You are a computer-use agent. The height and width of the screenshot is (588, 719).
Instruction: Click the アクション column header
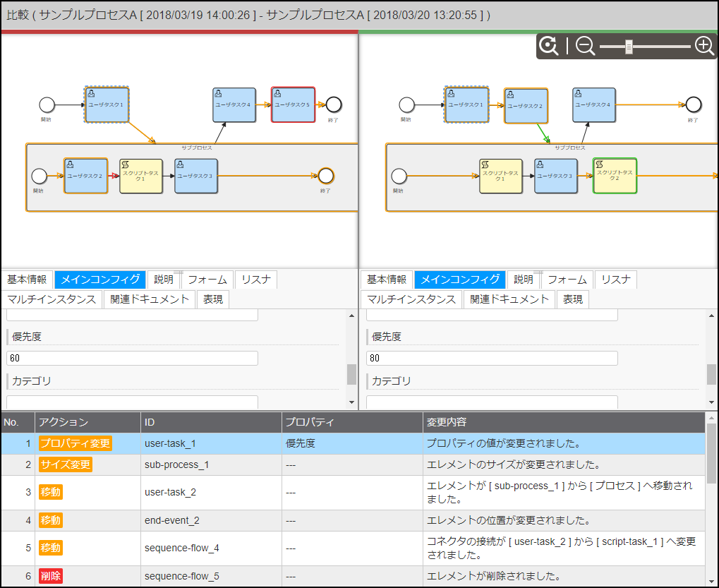(x=87, y=422)
